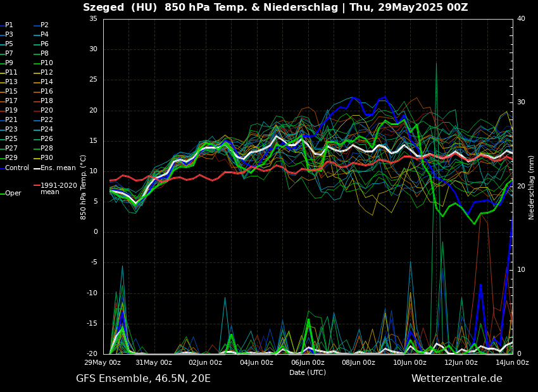Screen dimensions: 538x392
Task: Select the P27 legend entry
Action: click(11, 149)
